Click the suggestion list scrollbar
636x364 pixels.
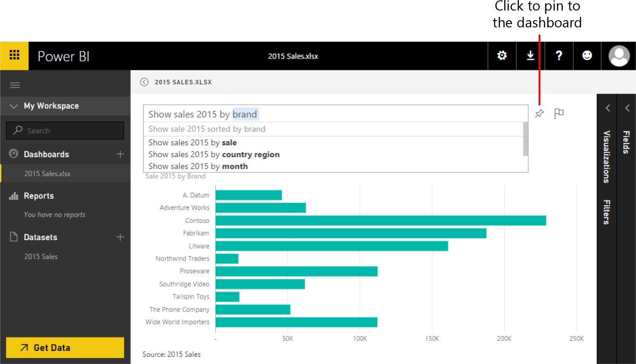click(x=526, y=139)
